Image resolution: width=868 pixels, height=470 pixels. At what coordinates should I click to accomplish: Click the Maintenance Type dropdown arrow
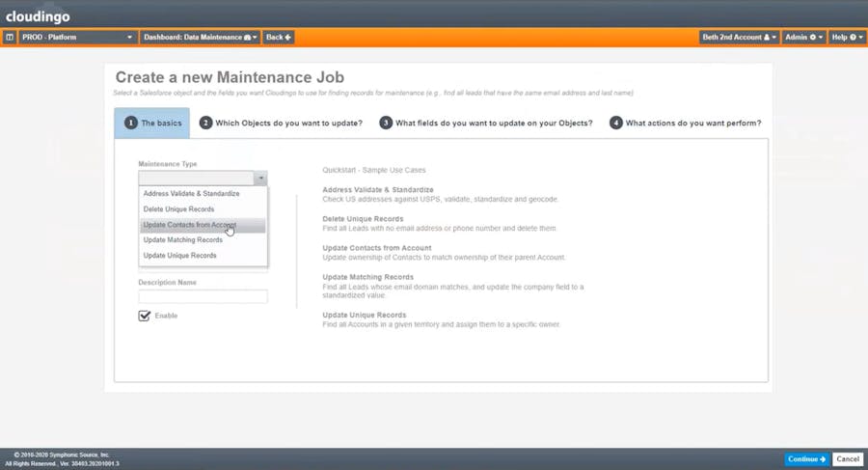point(260,179)
